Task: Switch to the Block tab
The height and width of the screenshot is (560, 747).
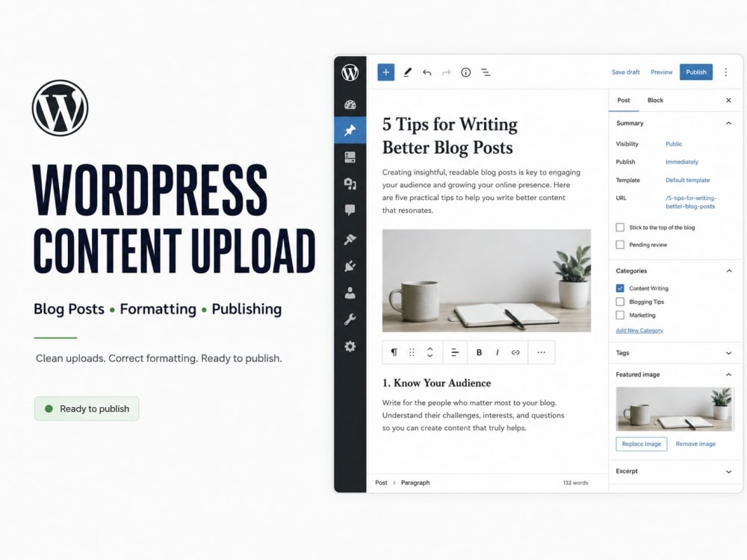Action: point(655,100)
